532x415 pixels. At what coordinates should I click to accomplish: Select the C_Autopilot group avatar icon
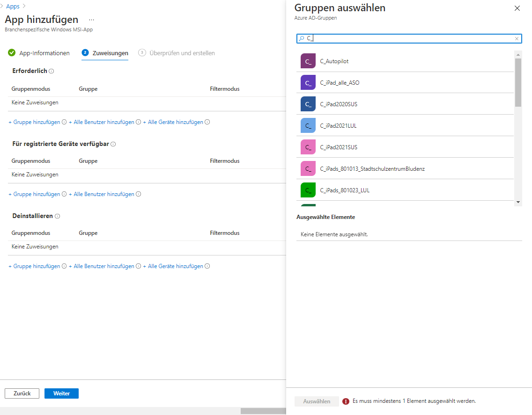(308, 61)
